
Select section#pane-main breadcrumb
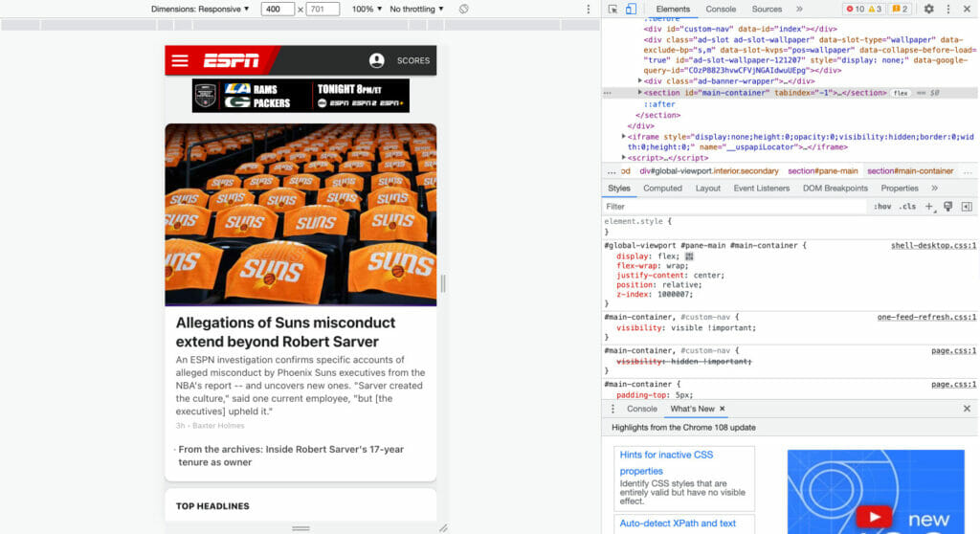822,171
